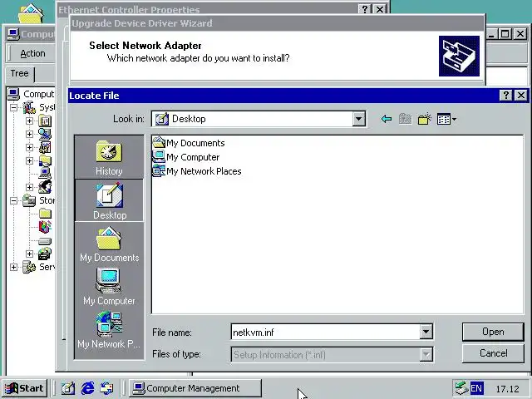The image size is (532, 399).
Task: Open the View Menu icon dropdown
Action: 446,119
